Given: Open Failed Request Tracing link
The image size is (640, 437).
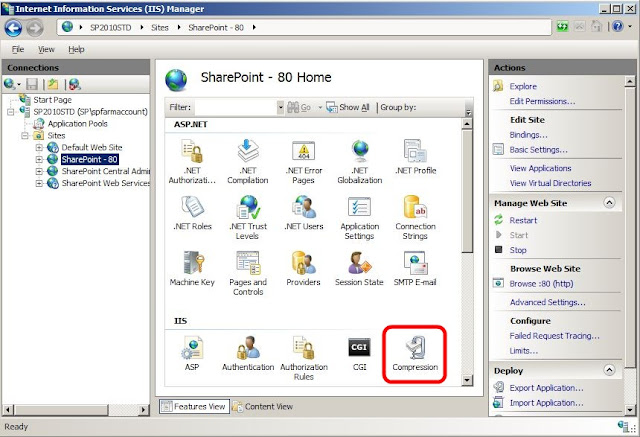Looking at the screenshot, I should [x=554, y=336].
